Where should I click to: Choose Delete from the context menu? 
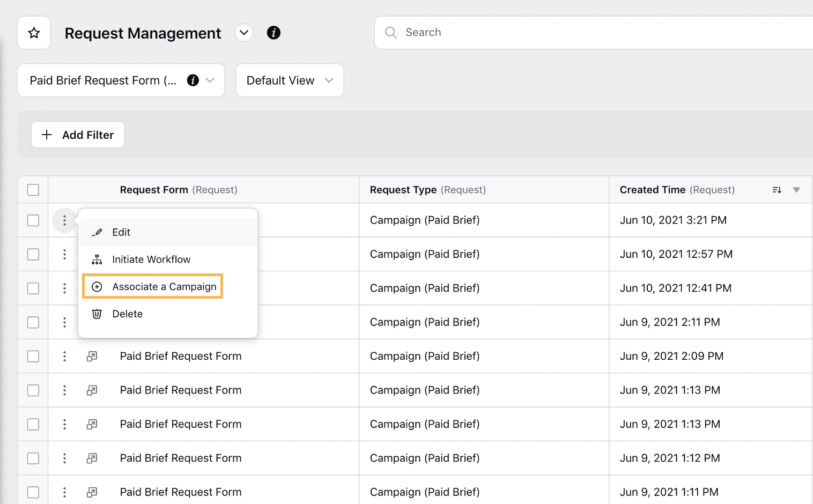168,314
